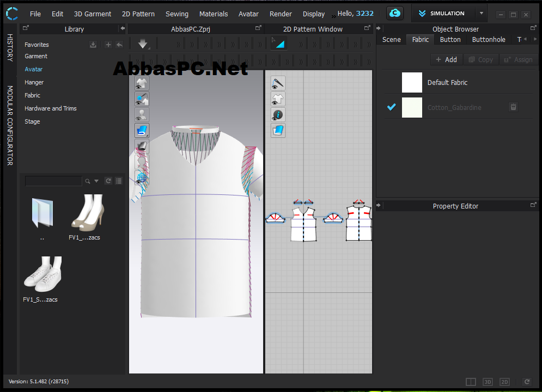Click the Add fabric button
This screenshot has height=392, width=542.
point(446,60)
